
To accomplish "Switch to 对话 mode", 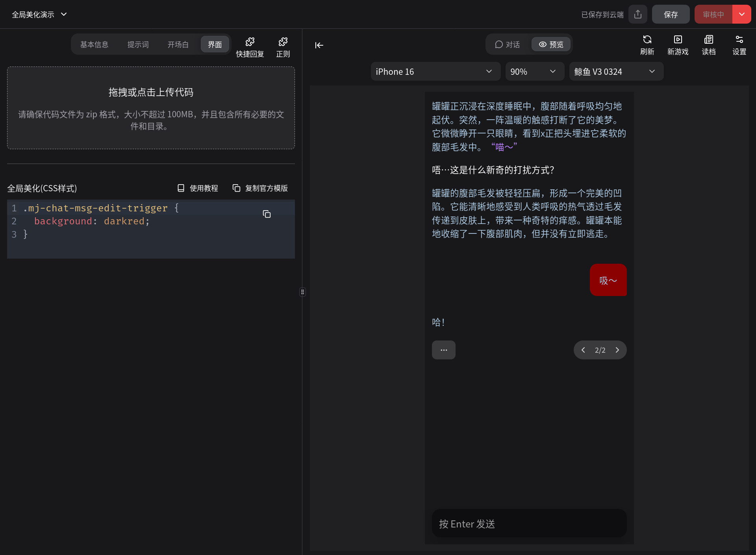I will point(508,44).
